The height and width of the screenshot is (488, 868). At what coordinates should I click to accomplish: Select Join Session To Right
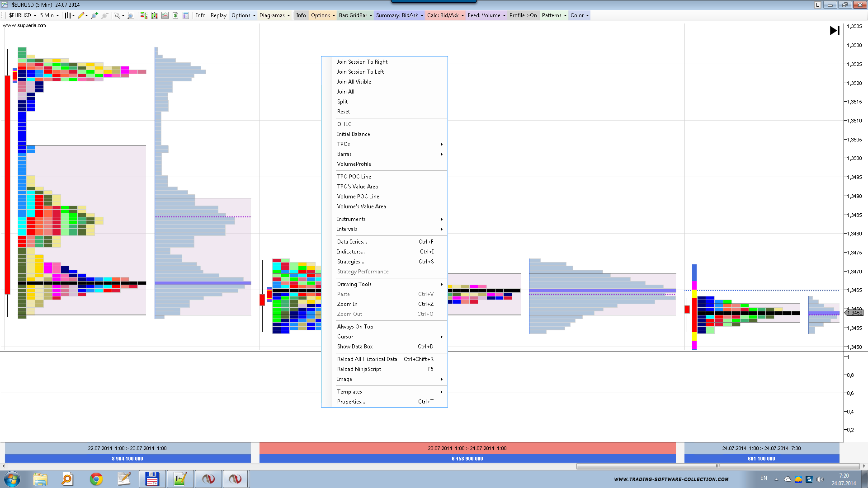tap(362, 62)
